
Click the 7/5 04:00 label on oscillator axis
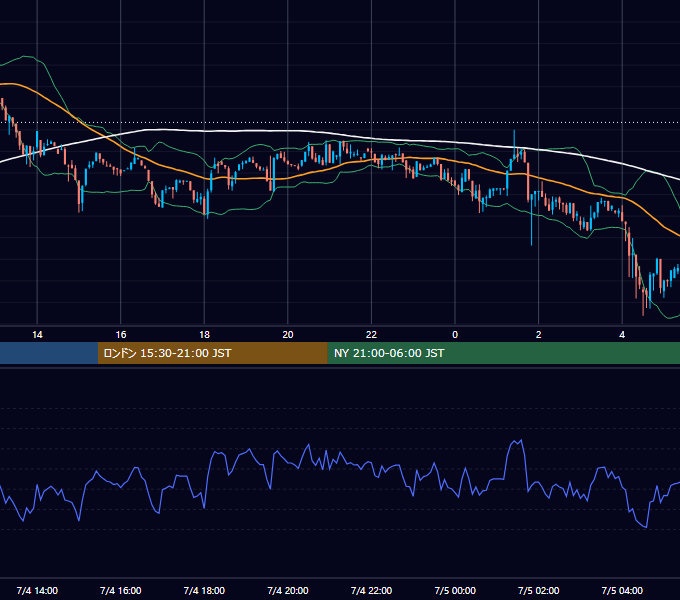622,590
